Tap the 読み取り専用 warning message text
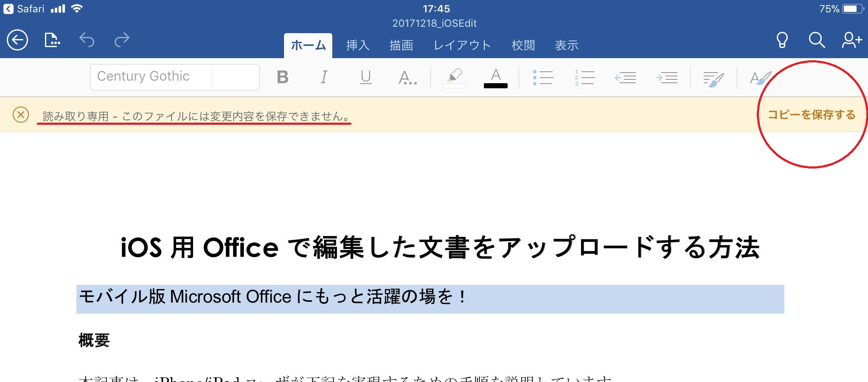Screen dimensions: 868x382 point(197,116)
